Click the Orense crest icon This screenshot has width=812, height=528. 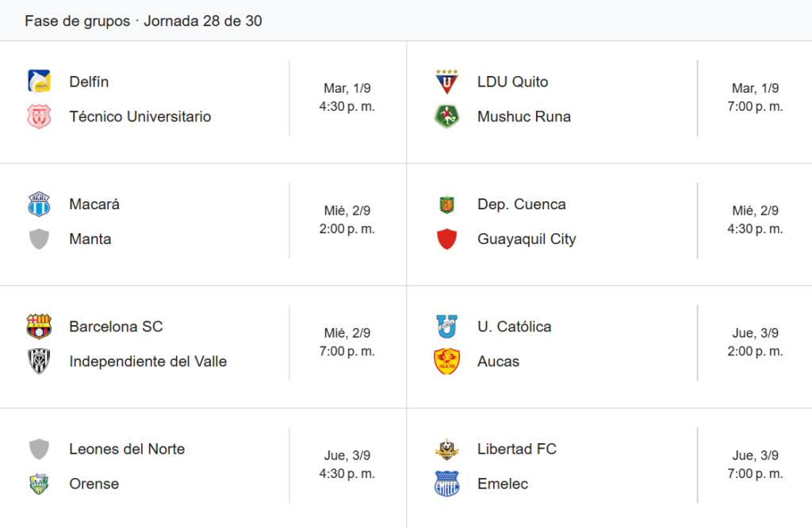(39, 484)
